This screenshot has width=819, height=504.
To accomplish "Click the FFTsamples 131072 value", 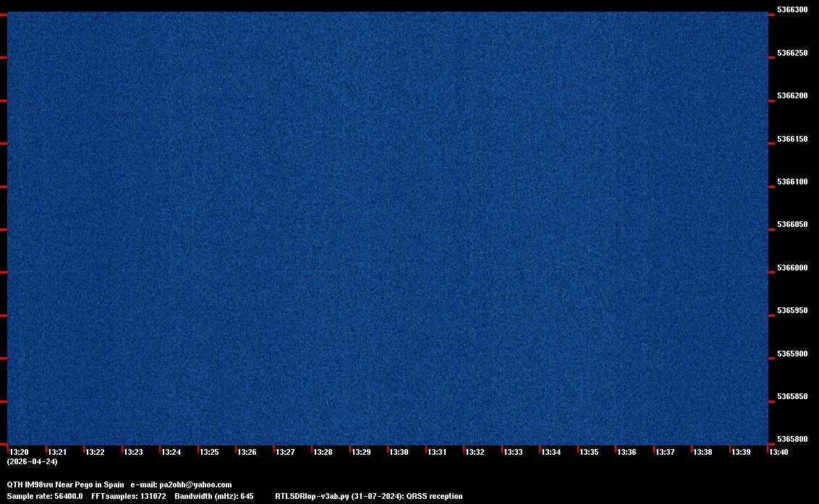I will (x=129, y=496).
